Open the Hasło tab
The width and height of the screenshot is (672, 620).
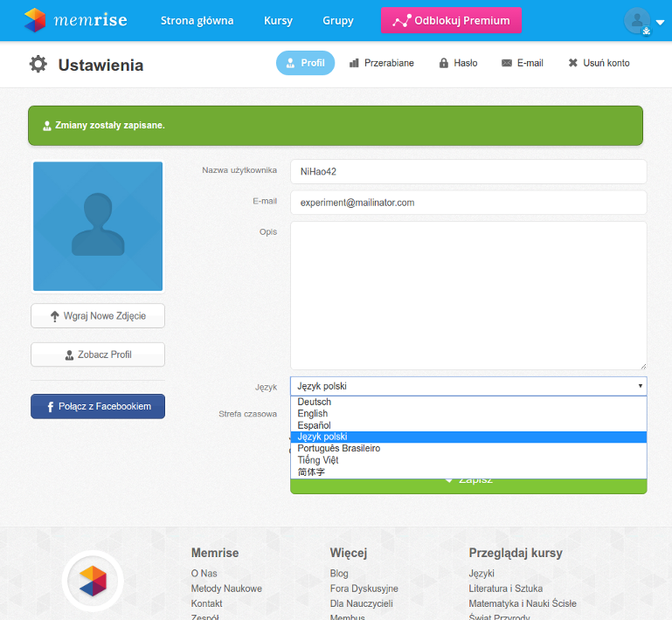(x=458, y=63)
